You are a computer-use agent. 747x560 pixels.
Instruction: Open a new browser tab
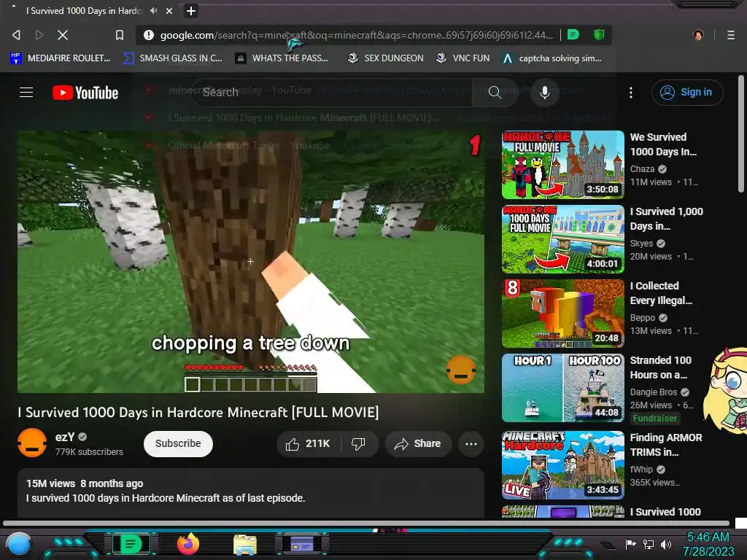pos(190,10)
